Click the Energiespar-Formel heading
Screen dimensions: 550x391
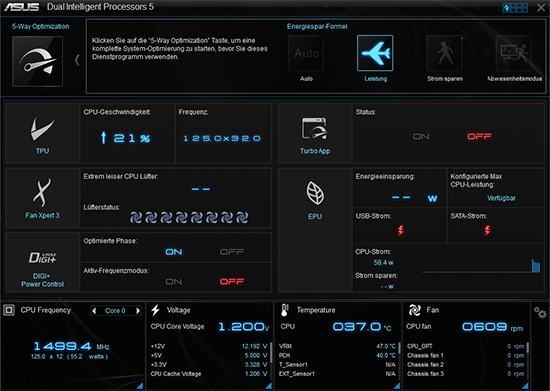click(x=317, y=26)
